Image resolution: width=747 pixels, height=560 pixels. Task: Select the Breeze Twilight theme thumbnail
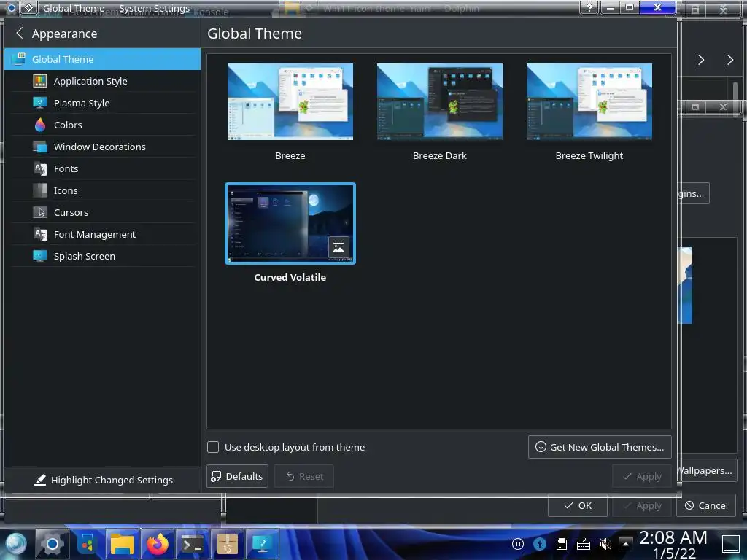coord(589,101)
